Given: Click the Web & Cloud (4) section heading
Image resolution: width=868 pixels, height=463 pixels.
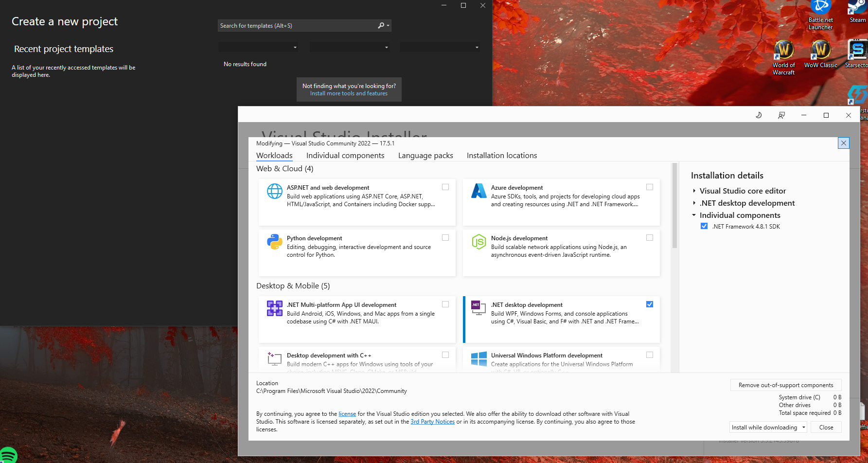Looking at the screenshot, I should point(285,169).
